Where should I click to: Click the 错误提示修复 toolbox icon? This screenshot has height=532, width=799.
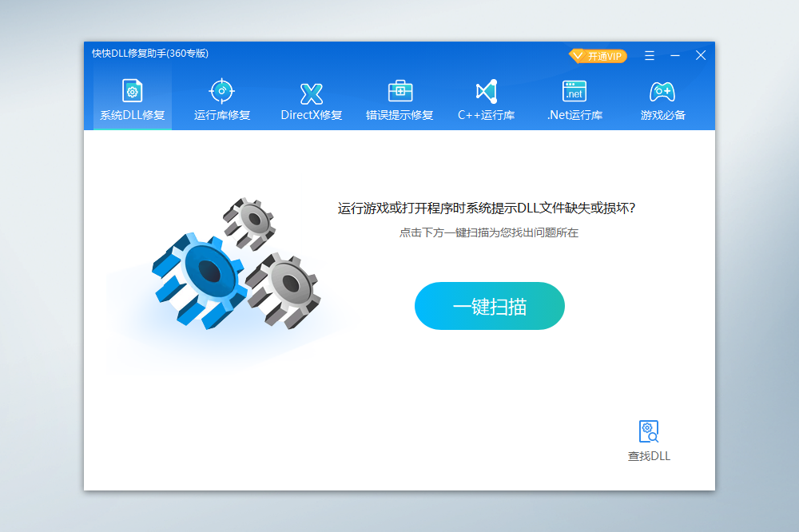pos(399,91)
